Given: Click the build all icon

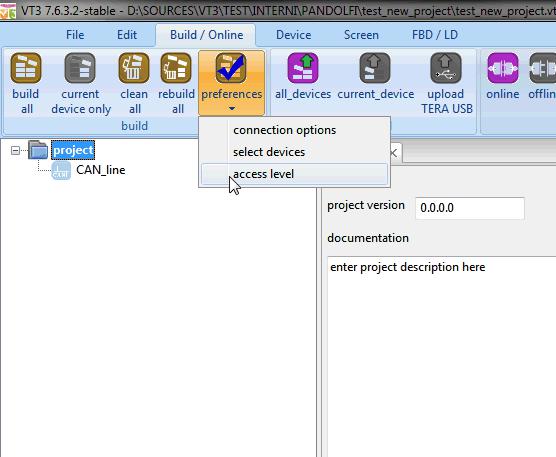Looking at the screenshot, I should (x=26, y=68).
